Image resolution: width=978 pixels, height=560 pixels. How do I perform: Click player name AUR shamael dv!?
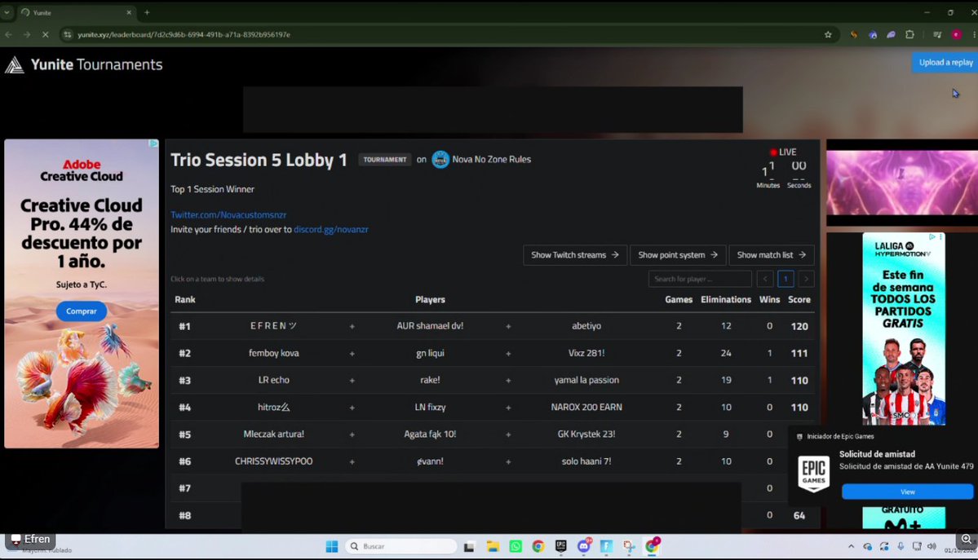pyautogui.click(x=430, y=326)
